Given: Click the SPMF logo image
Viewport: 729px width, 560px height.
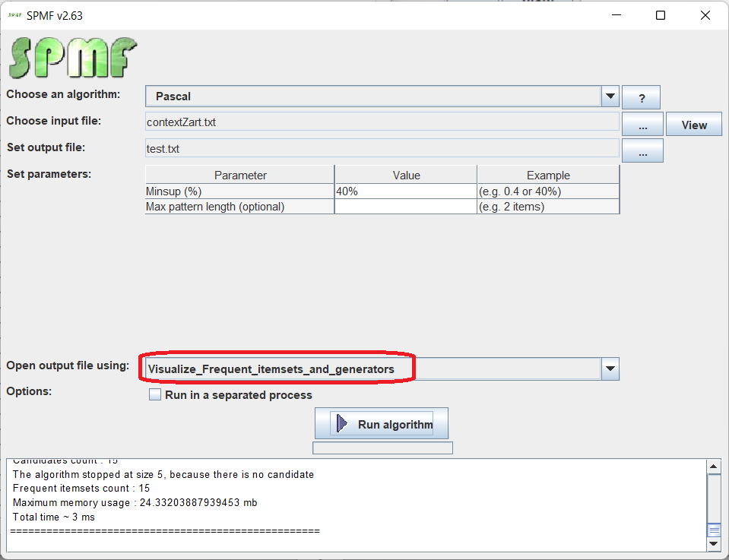Looking at the screenshot, I should click(x=73, y=59).
